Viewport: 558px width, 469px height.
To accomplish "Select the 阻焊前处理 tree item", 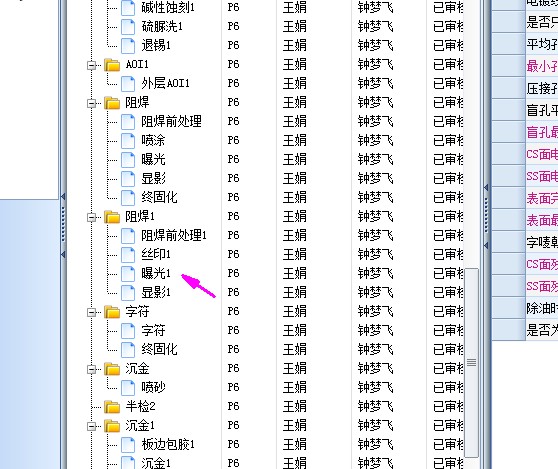I will [172, 121].
